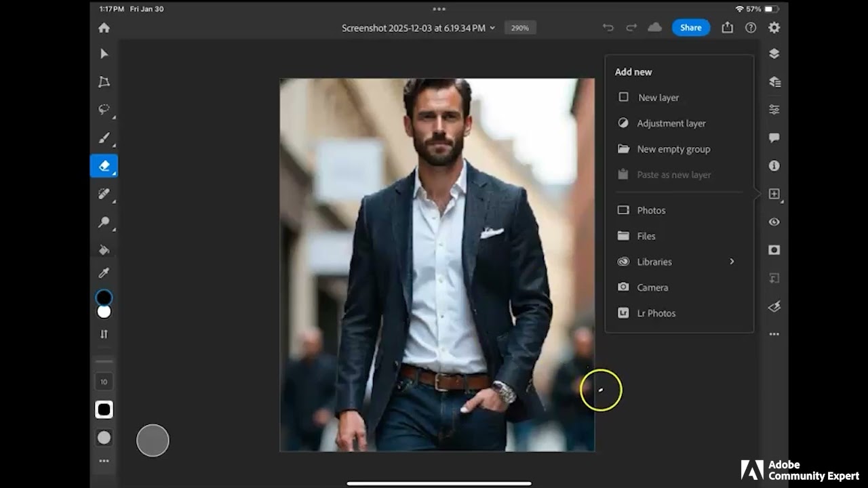The width and height of the screenshot is (868, 488).
Task: Tap the Wi-Fi status icon
Action: click(739, 9)
